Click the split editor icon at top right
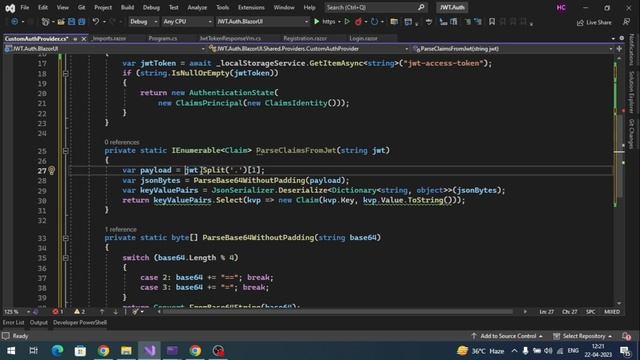The width and height of the screenshot is (640, 360). pos(619,49)
